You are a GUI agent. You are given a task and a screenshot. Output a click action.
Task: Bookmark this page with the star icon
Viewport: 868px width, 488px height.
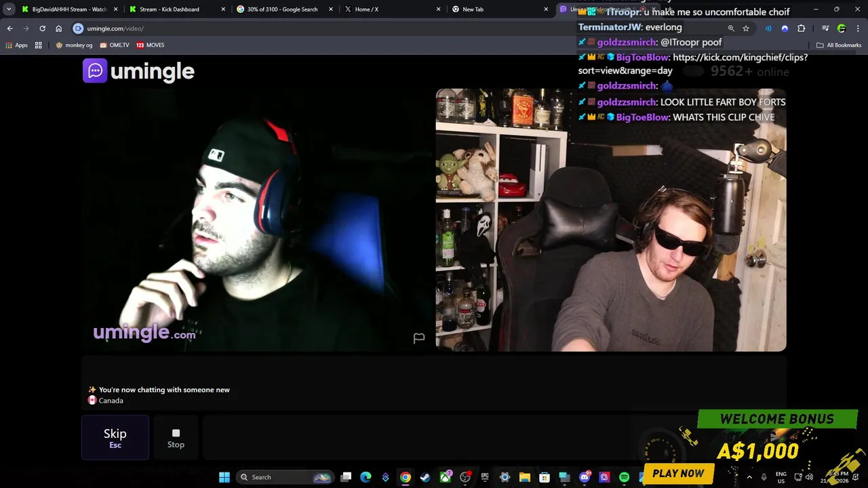pos(746,28)
